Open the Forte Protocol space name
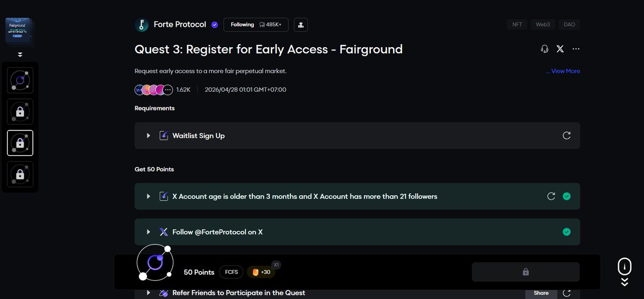Image resolution: width=644 pixels, height=299 pixels. coord(180,25)
